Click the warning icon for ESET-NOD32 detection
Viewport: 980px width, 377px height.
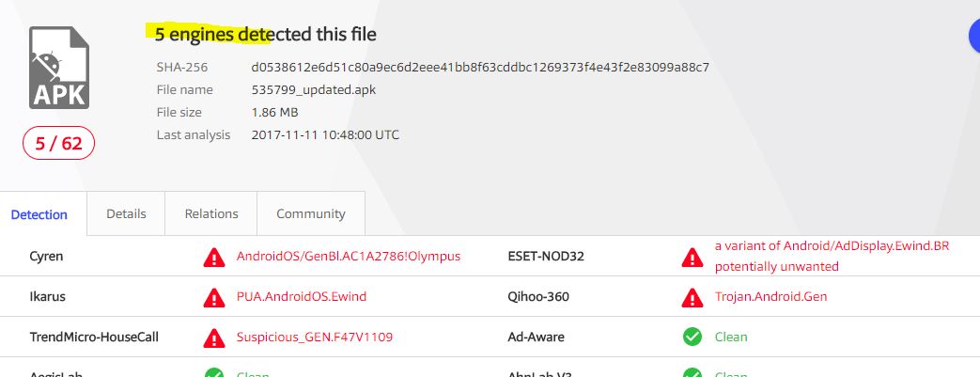tap(692, 257)
